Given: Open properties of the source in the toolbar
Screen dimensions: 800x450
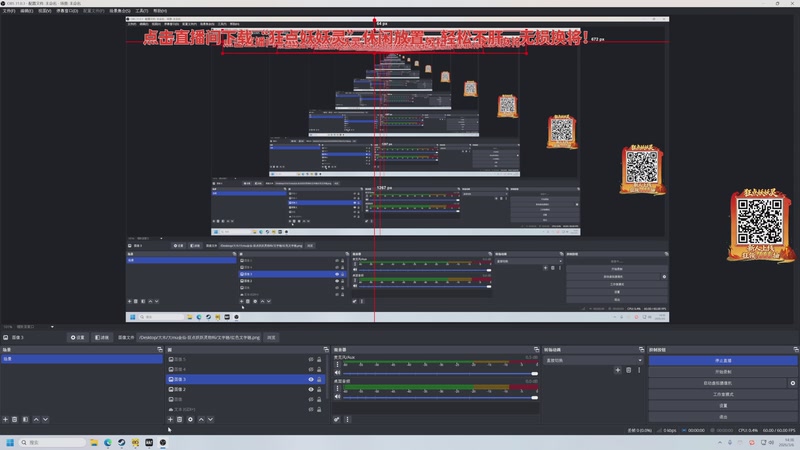Looking at the screenshot, I should pyautogui.click(x=78, y=337).
